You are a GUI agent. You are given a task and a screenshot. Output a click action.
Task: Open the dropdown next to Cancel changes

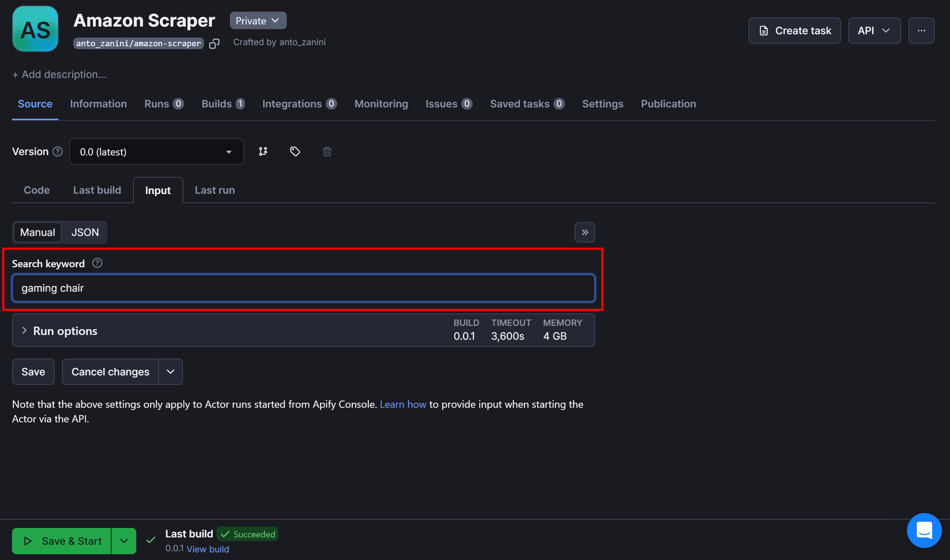tap(170, 372)
